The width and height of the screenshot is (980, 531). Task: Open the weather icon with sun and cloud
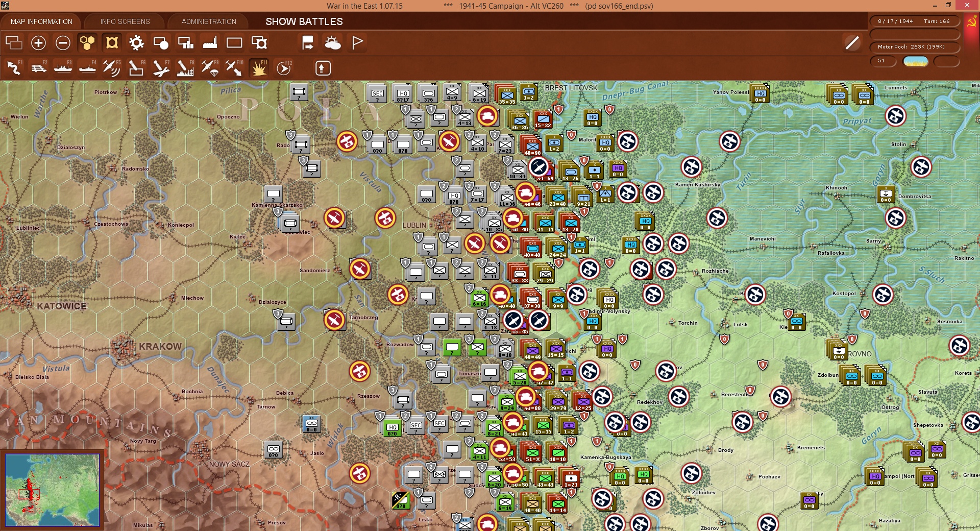pos(333,43)
